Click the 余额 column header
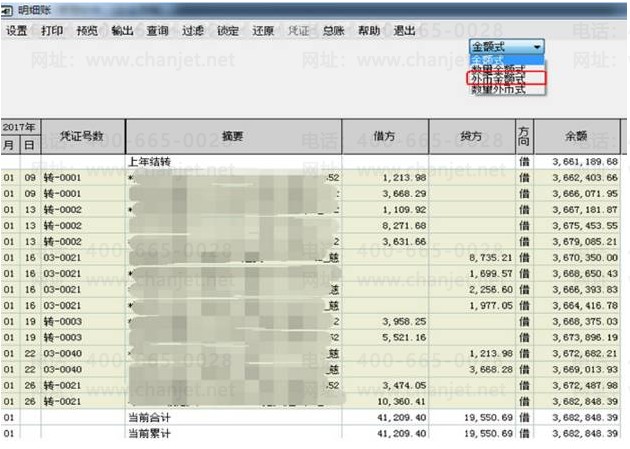Viewport: 630px width, 449px height. point(577,136)
